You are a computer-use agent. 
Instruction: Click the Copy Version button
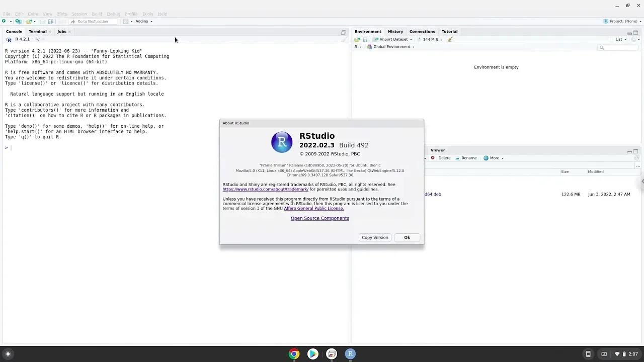(375, 237)
